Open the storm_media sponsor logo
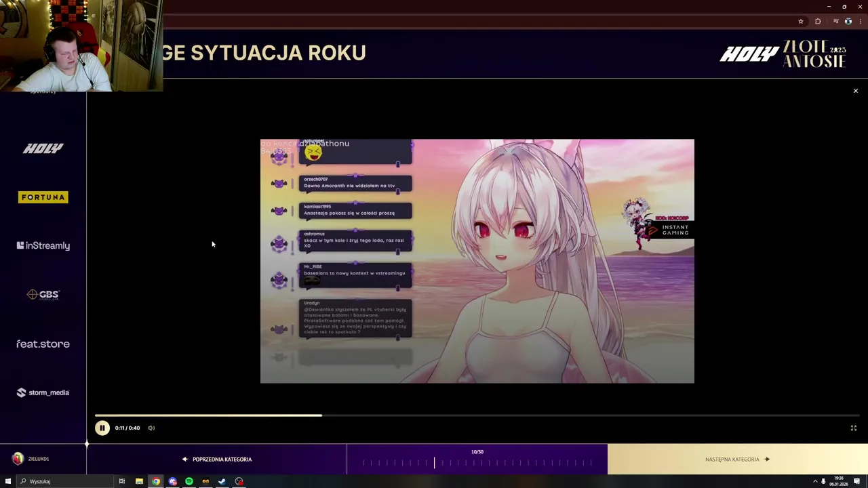Screen dimensions: 868x488 tap(43, 392)
